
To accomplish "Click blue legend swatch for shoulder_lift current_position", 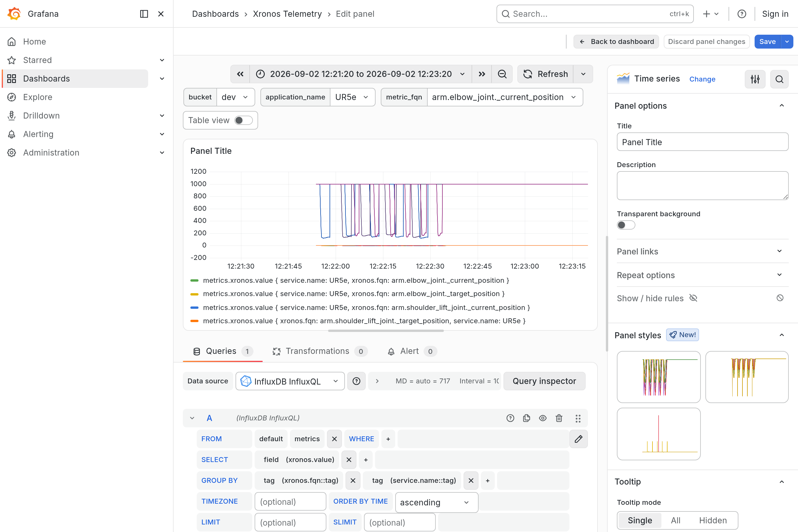I will 194,307.
